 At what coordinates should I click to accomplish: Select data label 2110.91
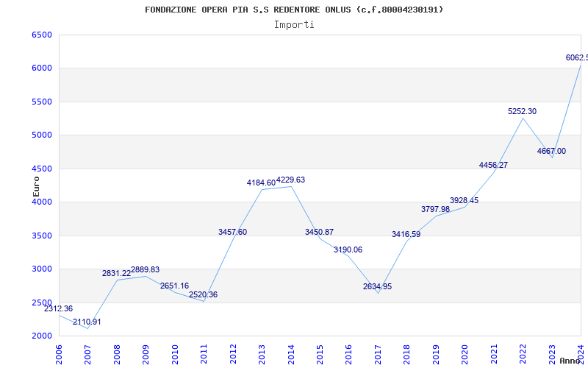tap(87, 322)
